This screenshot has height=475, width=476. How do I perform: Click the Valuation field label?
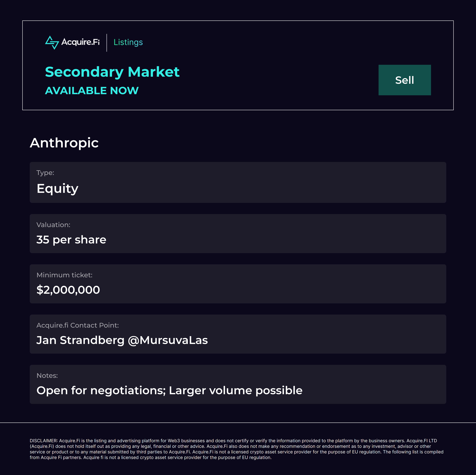pyautogui.click(x=53, y=225)
